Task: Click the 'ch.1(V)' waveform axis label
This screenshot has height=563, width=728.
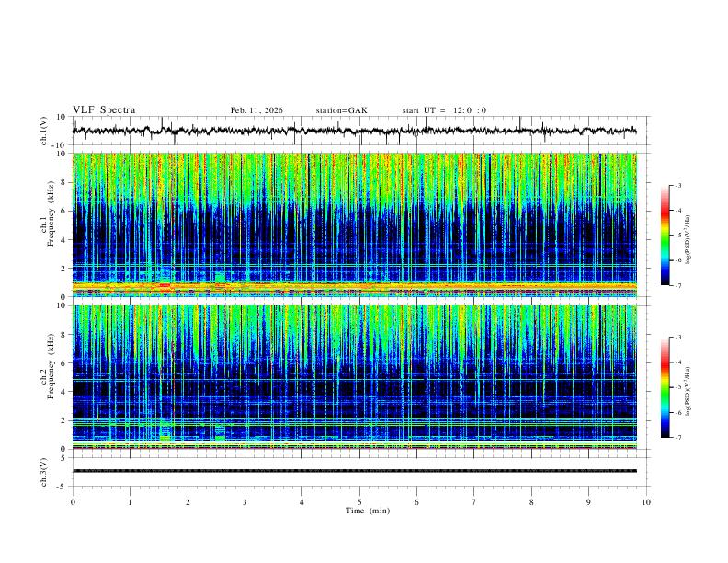Action: point(44,131)
